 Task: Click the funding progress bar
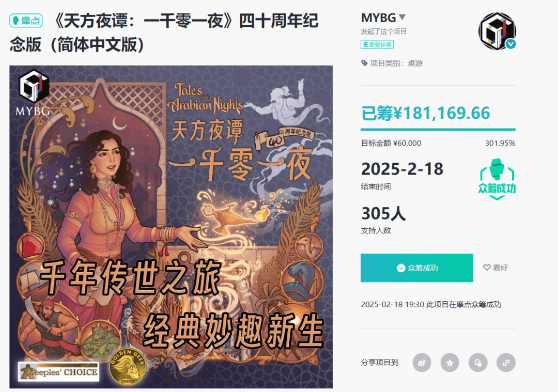438,130
